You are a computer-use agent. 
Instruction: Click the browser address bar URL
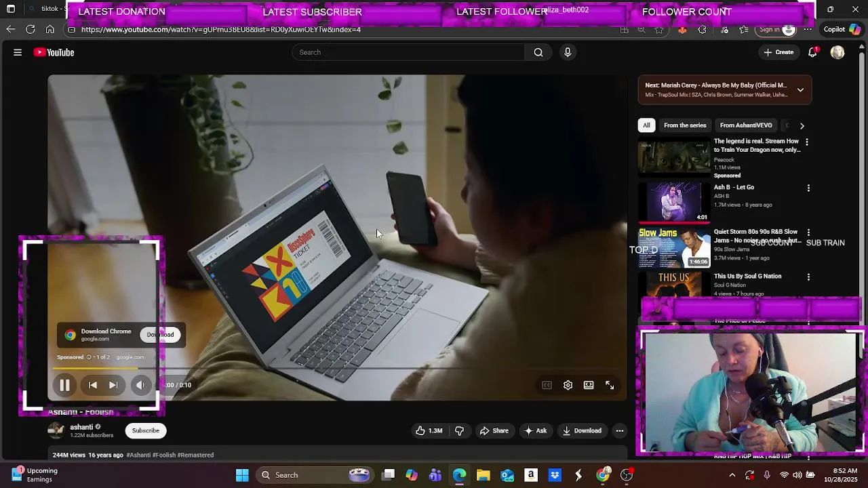(221, 30)
